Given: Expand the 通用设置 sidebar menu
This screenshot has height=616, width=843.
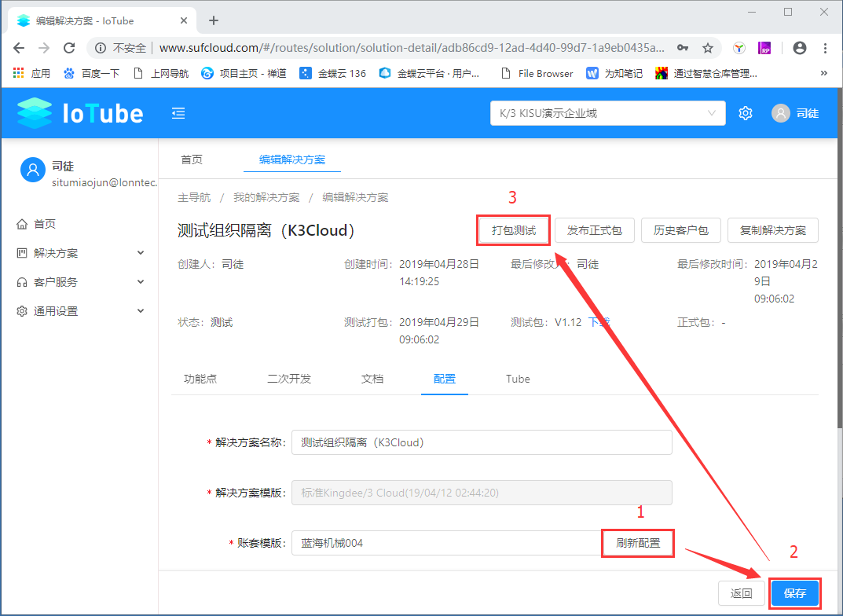Looking at the screenshot, I should (x=141, y=311).
